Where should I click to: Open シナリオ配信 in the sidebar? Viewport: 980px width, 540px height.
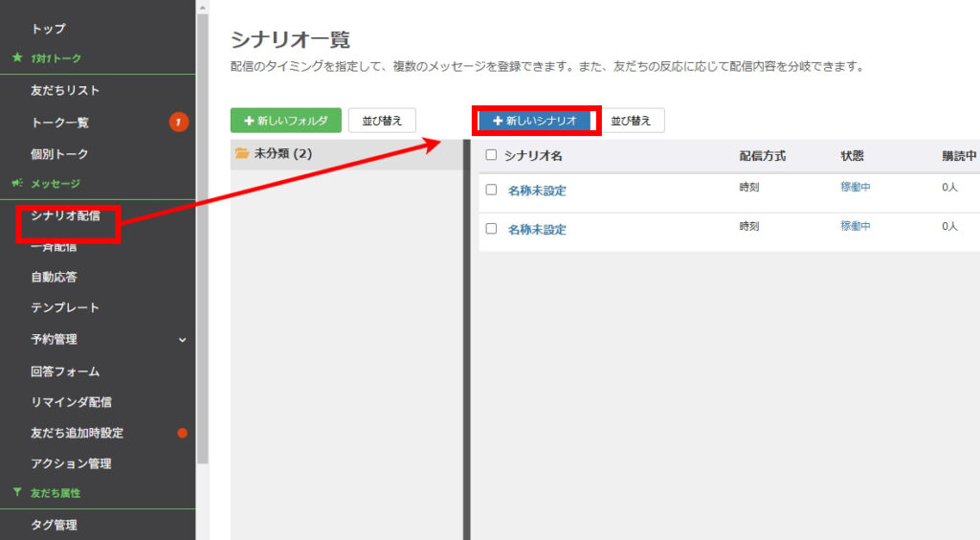click(65, 215)
